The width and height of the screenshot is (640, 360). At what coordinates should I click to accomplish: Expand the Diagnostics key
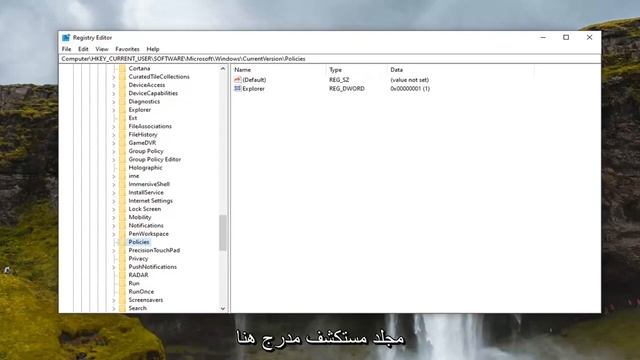click(x=114, y=102)
